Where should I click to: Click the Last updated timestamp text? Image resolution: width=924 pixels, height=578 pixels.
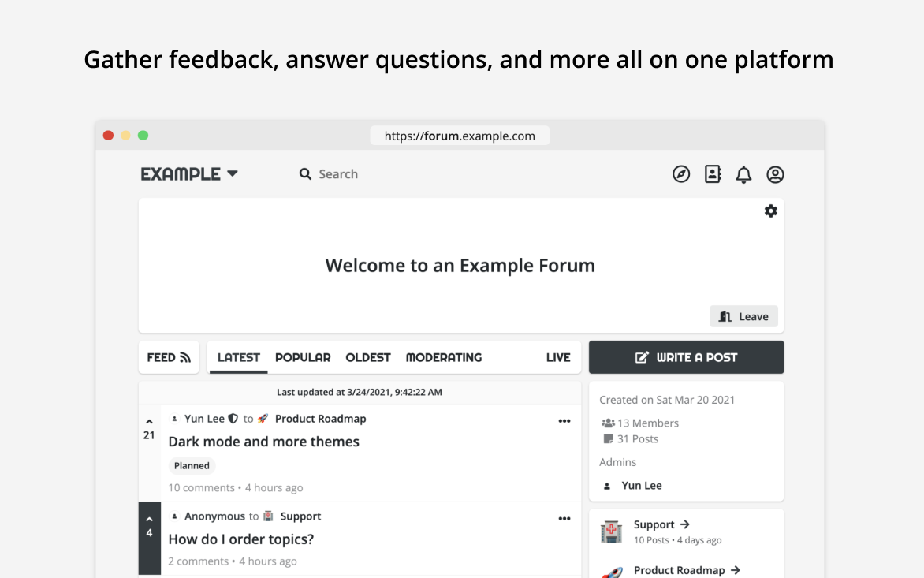click(x=360, y=393)
